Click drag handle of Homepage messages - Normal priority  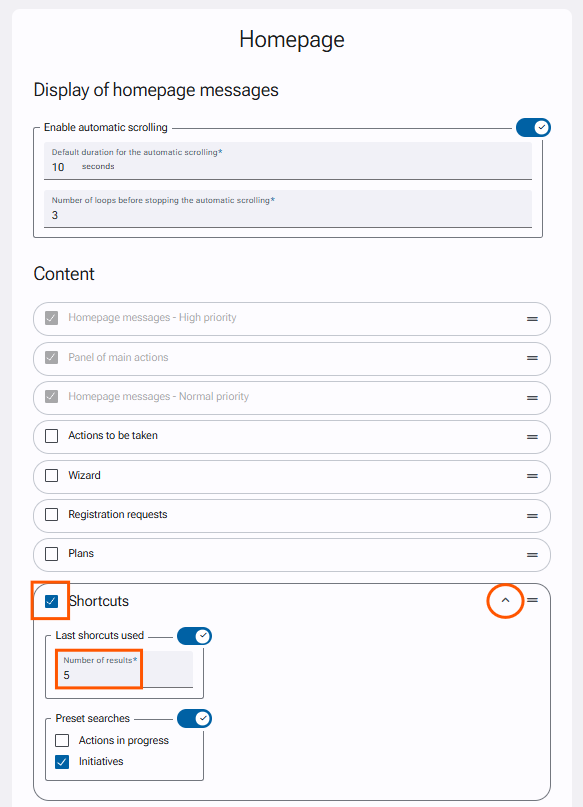532,398
